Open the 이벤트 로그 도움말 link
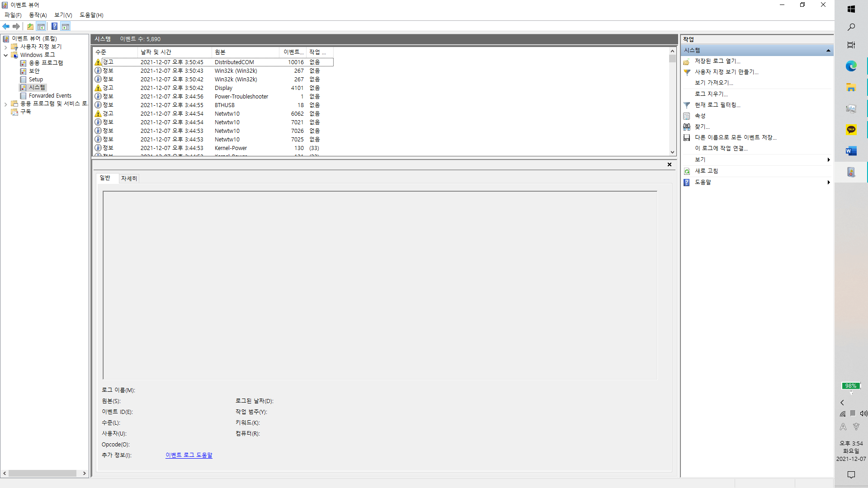Image resolution: width=868 pixels, height=488 pixels. (x=189, y=455)
